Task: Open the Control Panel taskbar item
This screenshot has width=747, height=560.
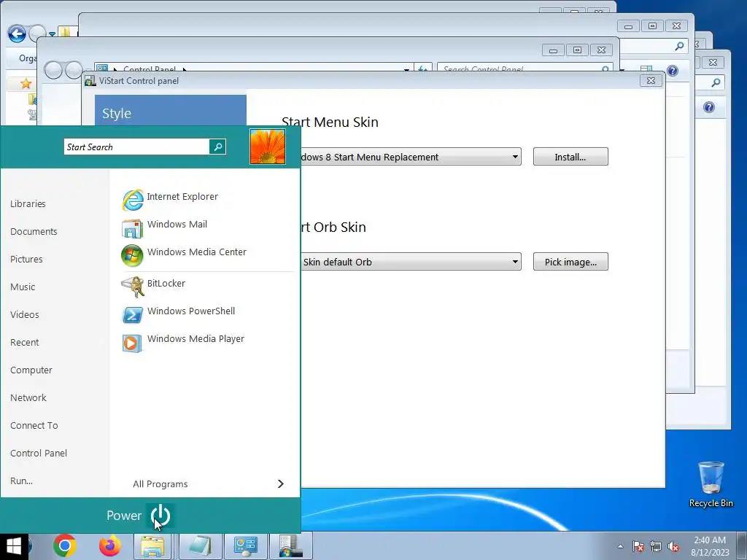Action: click(x=245, y=545)
